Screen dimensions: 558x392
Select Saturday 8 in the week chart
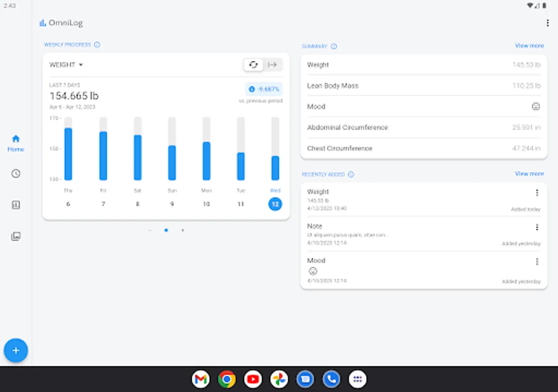pos(137,204)
